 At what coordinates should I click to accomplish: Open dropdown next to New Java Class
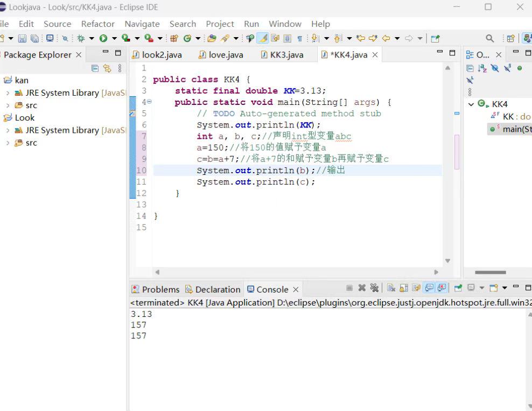[198, 39]
